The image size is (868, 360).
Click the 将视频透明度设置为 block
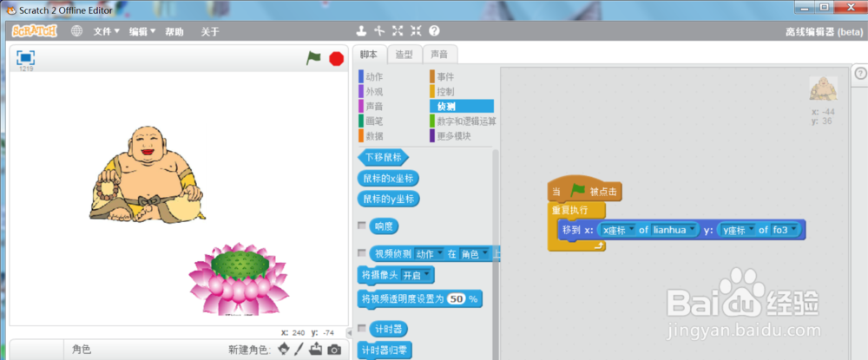coord(419,299)
